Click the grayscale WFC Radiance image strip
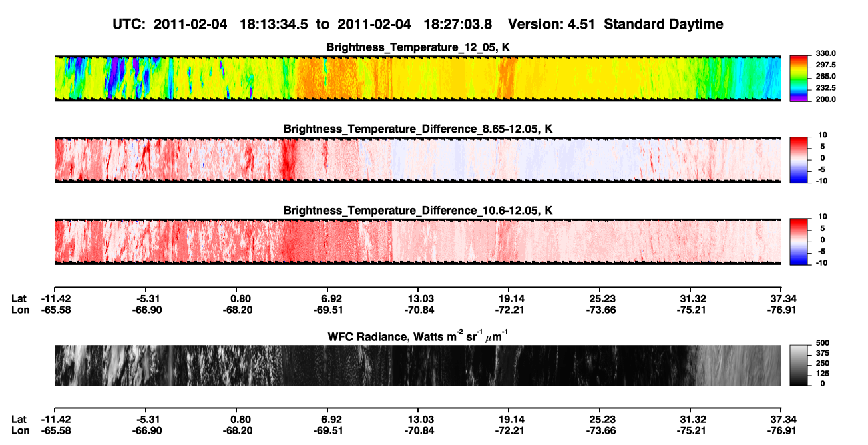The width and height of the screenshot is (868, 445). [418, 366]
